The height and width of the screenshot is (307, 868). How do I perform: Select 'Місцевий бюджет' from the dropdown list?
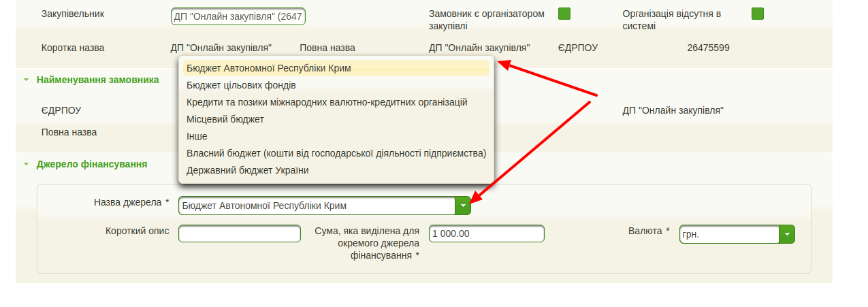coord(225,119)
